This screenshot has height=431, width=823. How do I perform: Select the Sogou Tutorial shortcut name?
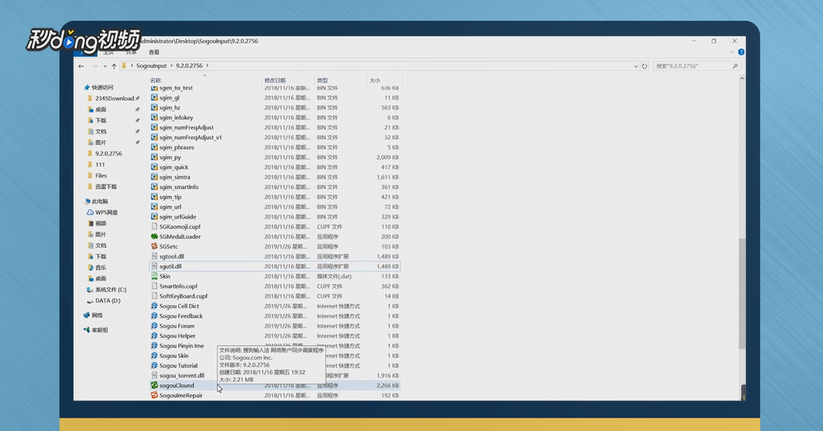point(178,366)
